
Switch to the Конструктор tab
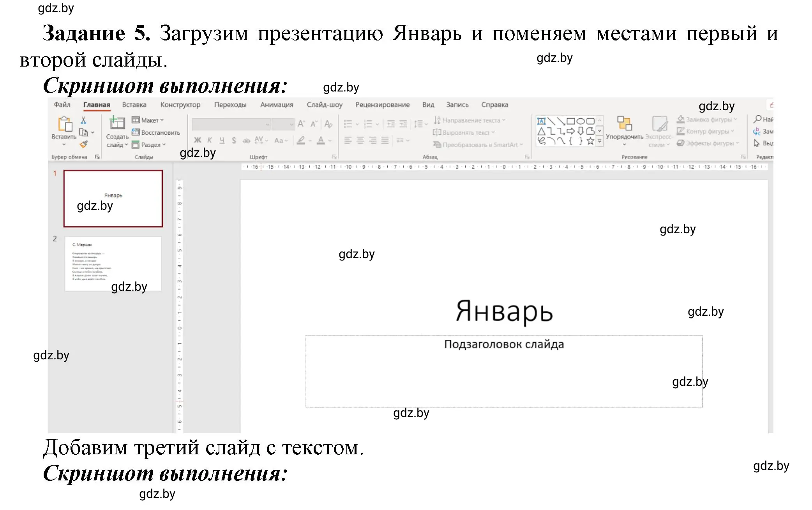(x=180, y=105)
